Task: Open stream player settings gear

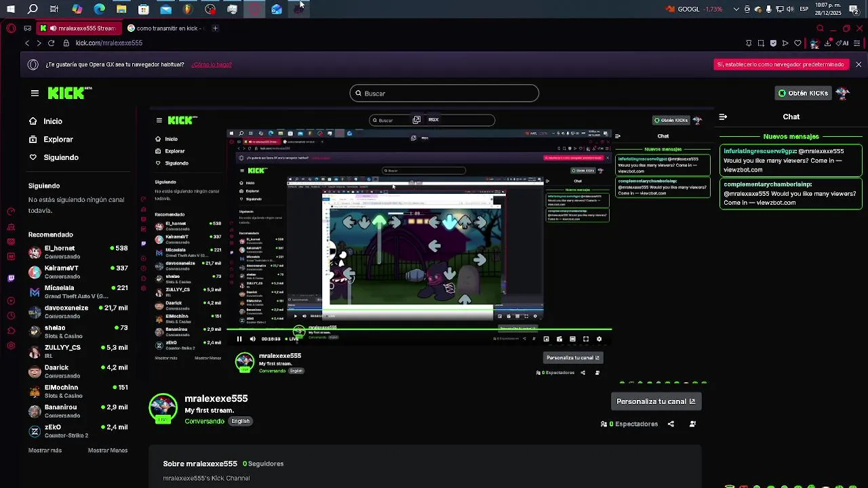Action: click(599, 339)
